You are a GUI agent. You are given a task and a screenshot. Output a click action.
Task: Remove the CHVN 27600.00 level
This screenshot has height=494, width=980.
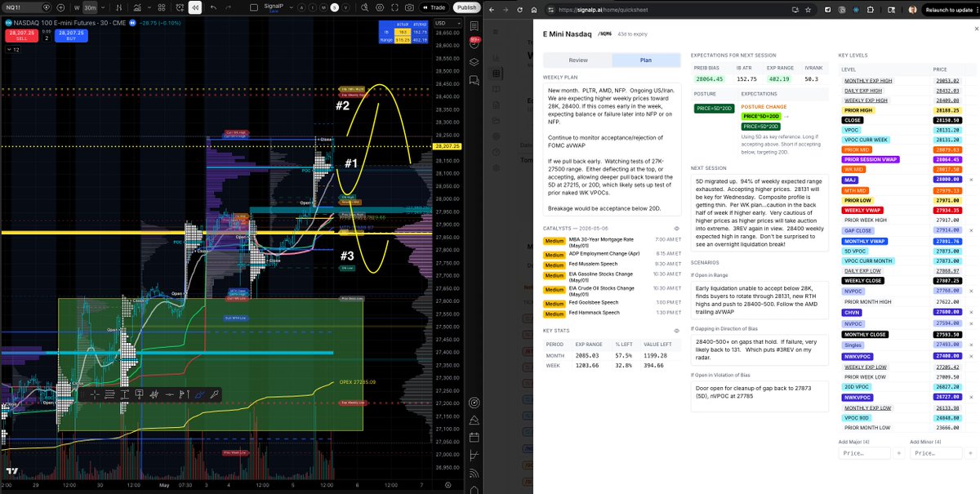pyautogui.click(x=970, y=312)
